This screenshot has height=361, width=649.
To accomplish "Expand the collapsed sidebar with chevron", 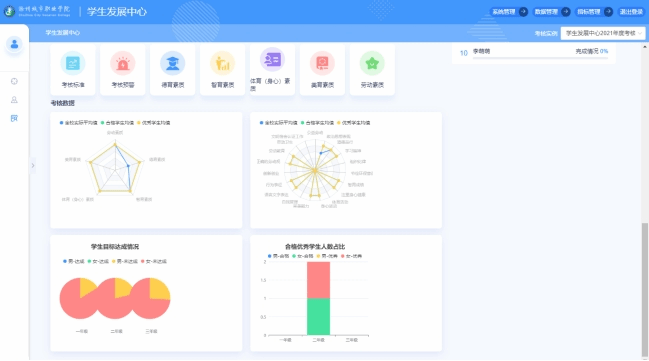I will (33, 166).
